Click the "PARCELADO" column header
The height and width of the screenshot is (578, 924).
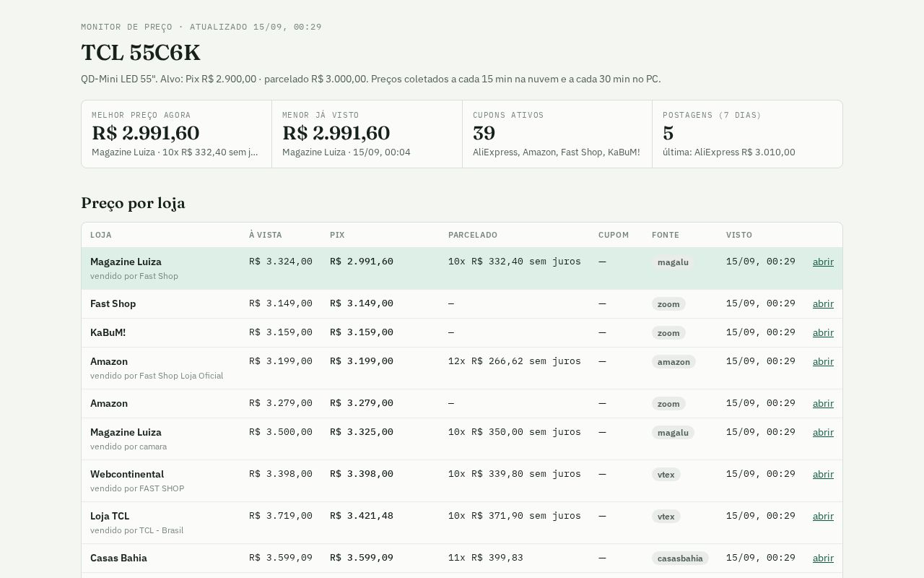(x=473, y=235)
